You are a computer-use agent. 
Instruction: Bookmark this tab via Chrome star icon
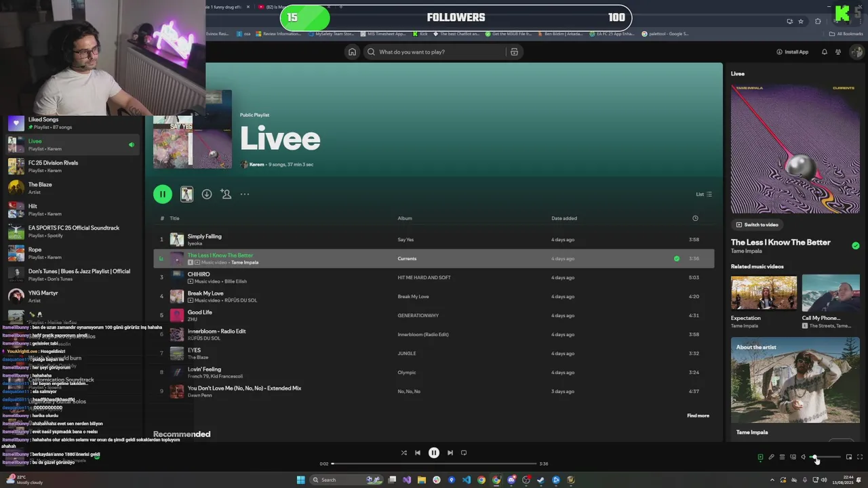pos(801,21)
